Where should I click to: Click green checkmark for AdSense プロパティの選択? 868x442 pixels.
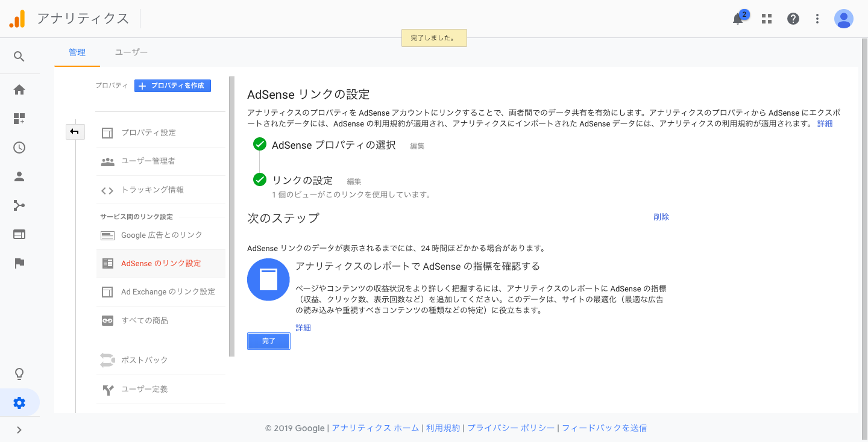pyautogui.click(x=260, y=145)
